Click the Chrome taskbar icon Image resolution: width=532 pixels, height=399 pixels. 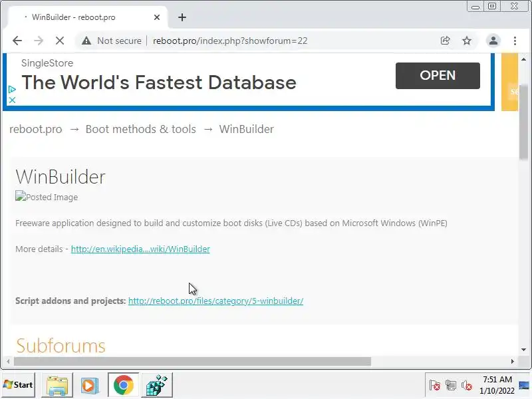pyautogui.click(x=124, y=385)
